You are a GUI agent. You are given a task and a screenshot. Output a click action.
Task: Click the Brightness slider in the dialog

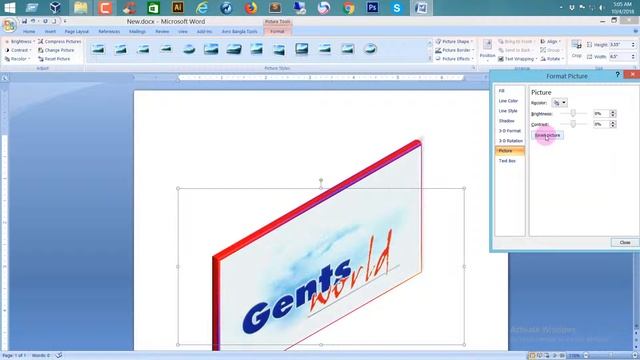click(x=573, y=113)
